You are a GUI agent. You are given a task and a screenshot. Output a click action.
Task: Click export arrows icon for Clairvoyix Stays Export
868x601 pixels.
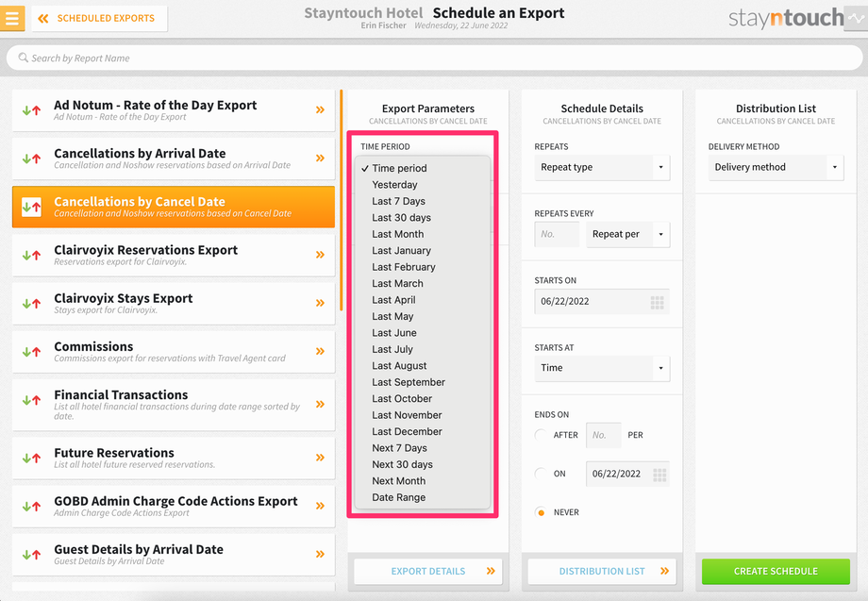click(31, 303)
